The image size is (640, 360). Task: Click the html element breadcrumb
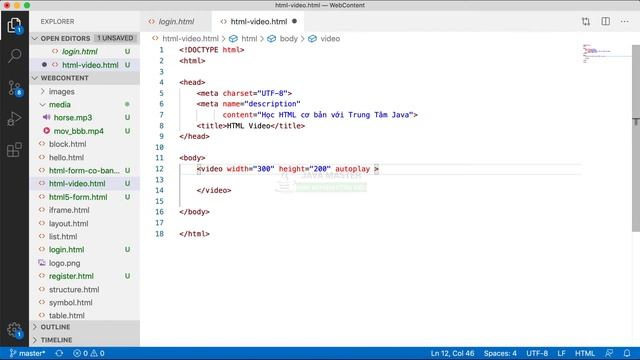249,39
